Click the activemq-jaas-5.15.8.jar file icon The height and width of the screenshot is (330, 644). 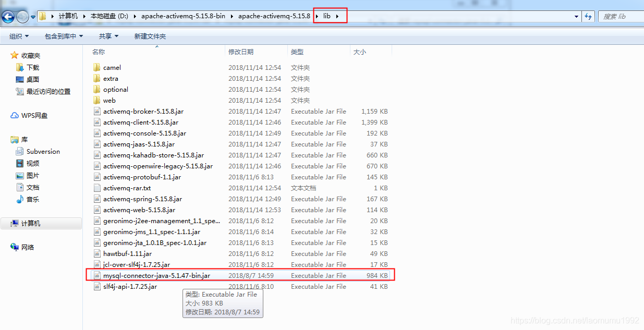97,144
